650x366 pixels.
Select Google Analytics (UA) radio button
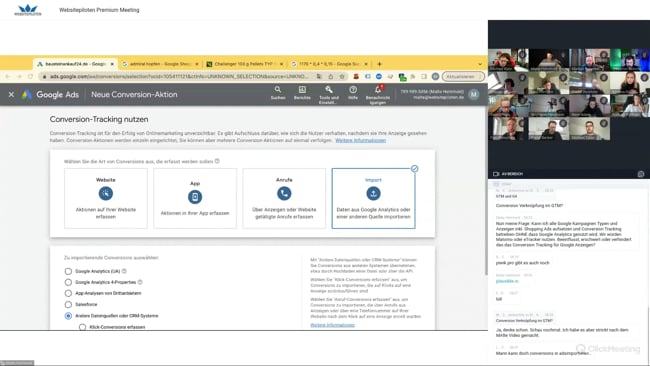tap(68, 271)
